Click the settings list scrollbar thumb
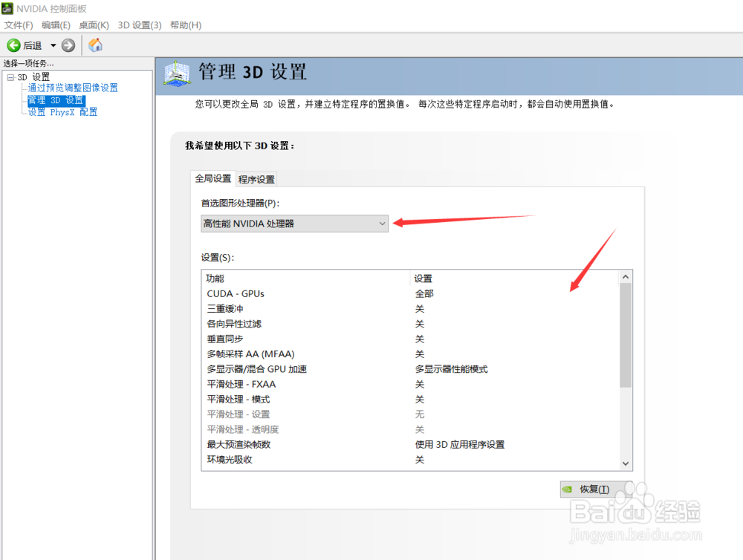The image size is (743, 560). pos(626,336)
